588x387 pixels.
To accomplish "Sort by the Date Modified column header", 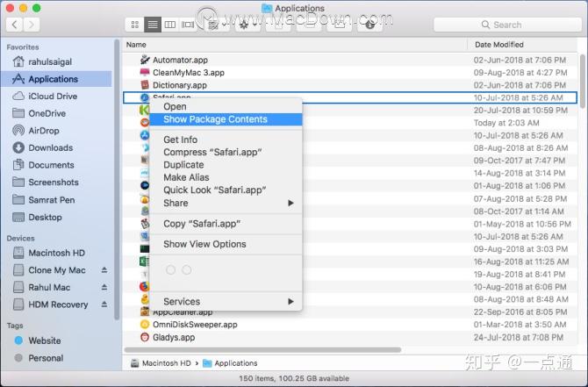I will click(499, 45).
